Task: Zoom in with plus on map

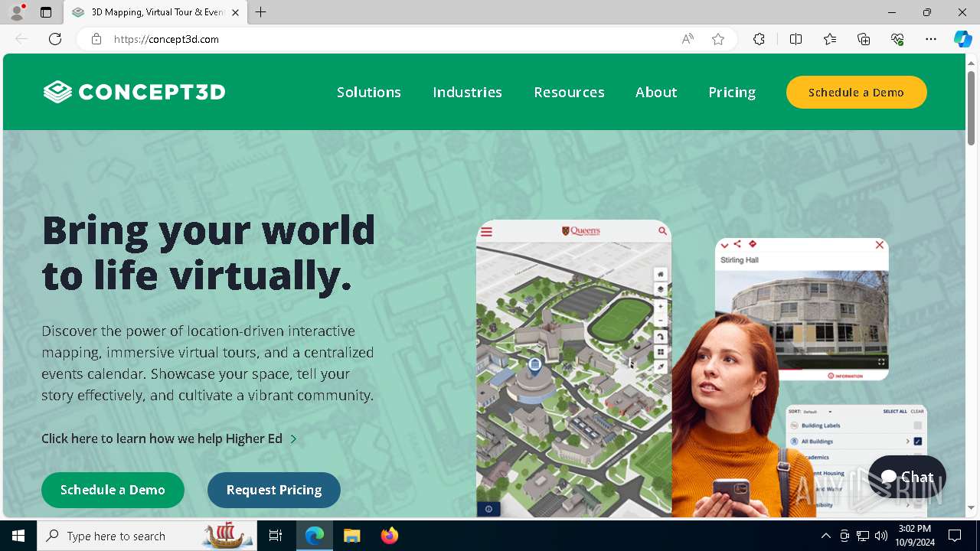Action: 660,306
